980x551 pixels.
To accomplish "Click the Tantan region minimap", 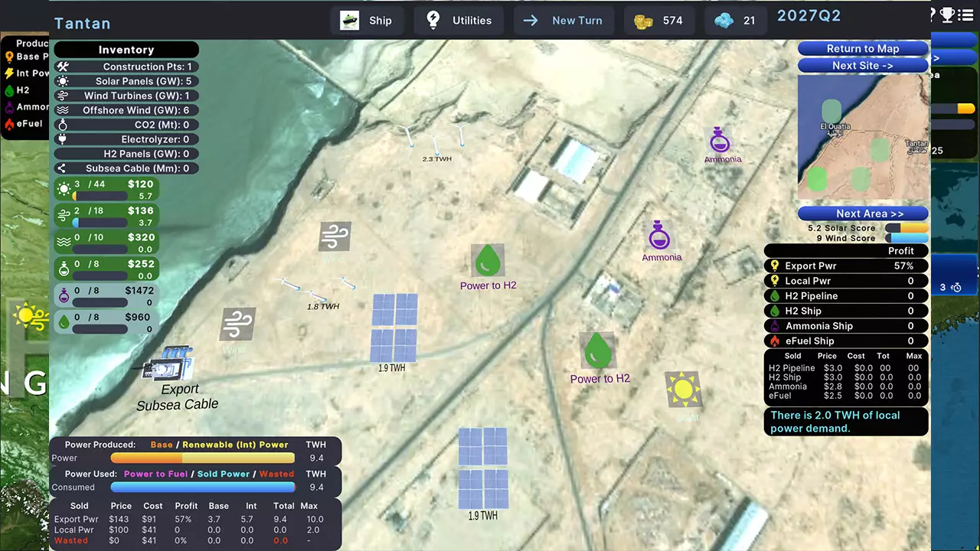I will 862,138.
